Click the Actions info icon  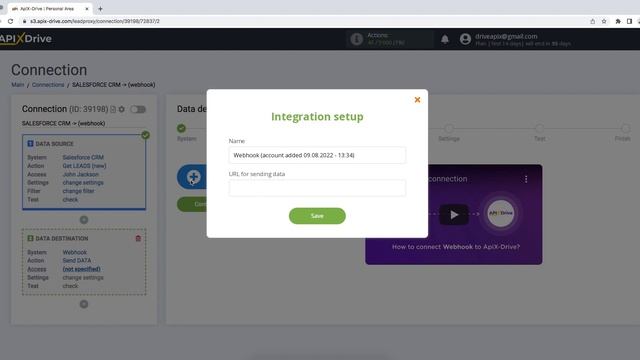[x=356, y=39]
